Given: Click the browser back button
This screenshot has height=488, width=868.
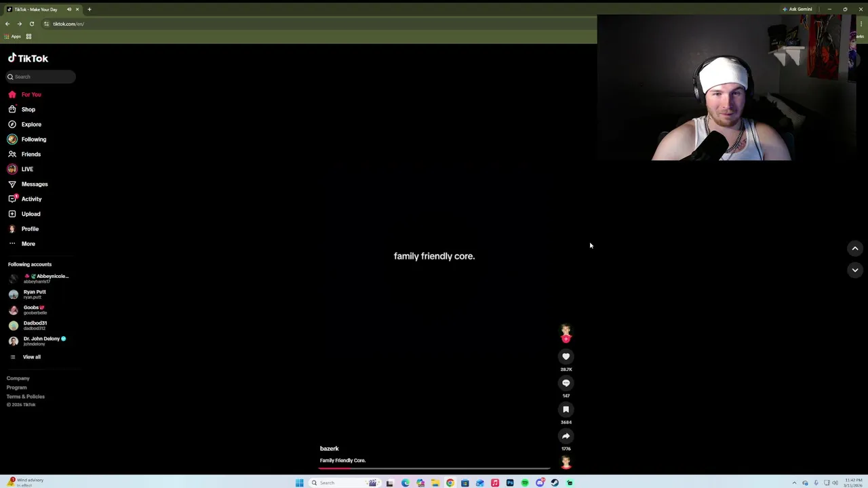Looking at the screenshot, I should [x=7, y=24].
